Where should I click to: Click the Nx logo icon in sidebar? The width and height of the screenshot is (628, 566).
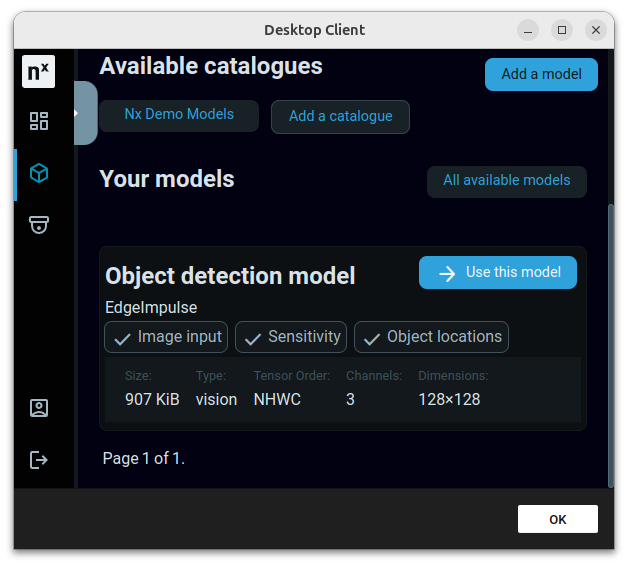(x=38, y=72)
